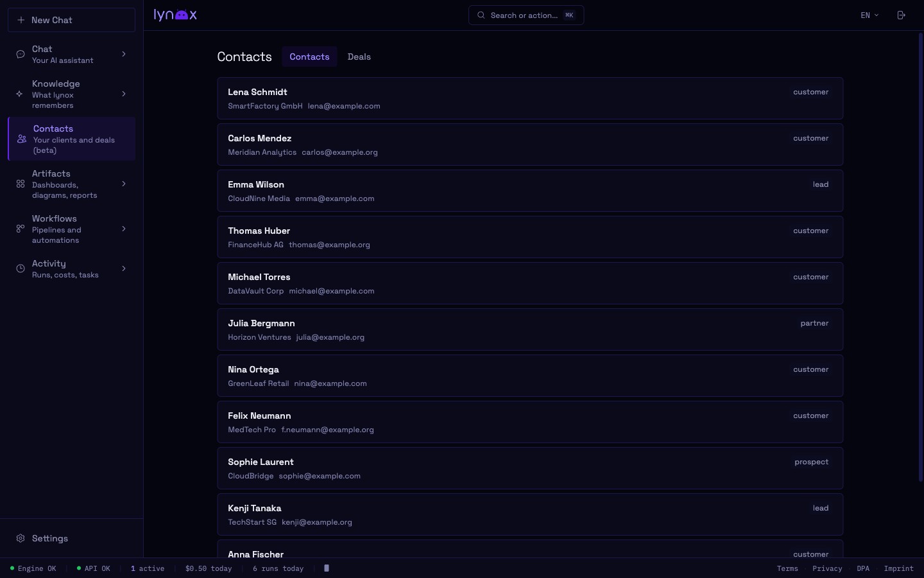Click the Chat speech bubble icon
Viewport: 924px width, 578px height.
pyautogui.click(x=21, y=55)
